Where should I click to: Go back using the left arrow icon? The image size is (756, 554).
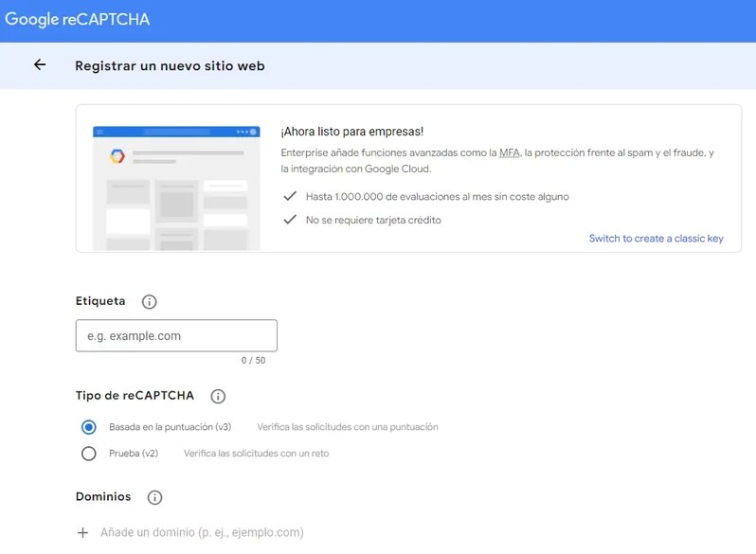tap(40, 64)
